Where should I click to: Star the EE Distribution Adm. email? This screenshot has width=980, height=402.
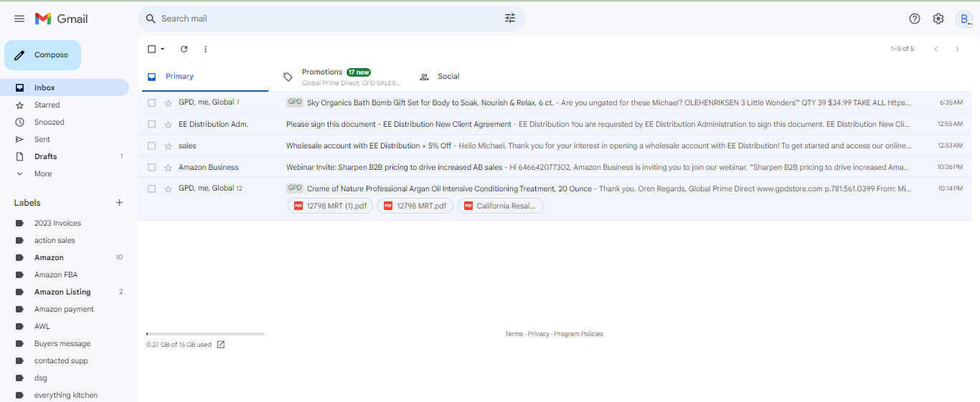[x=169, y=124]
